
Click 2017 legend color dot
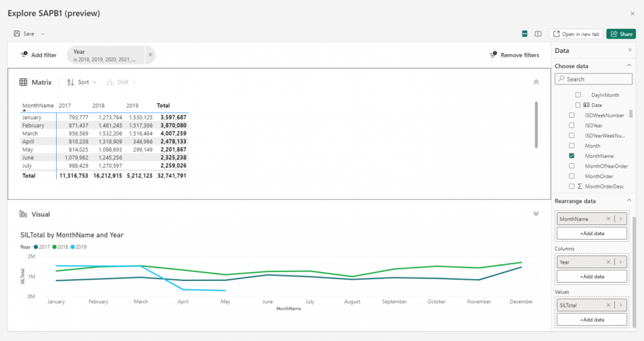35,247
